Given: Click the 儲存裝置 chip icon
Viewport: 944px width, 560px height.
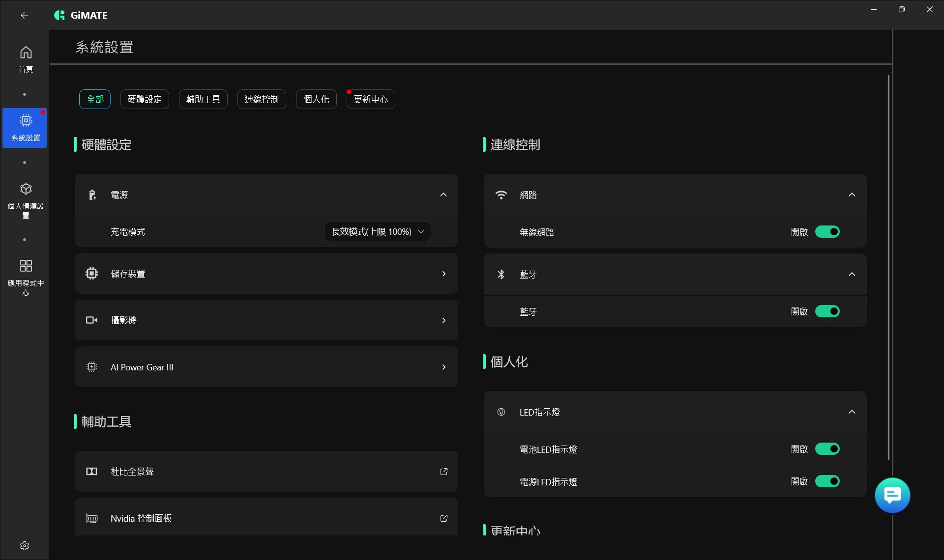Looking at the screenshot, I should coord(91,274).
